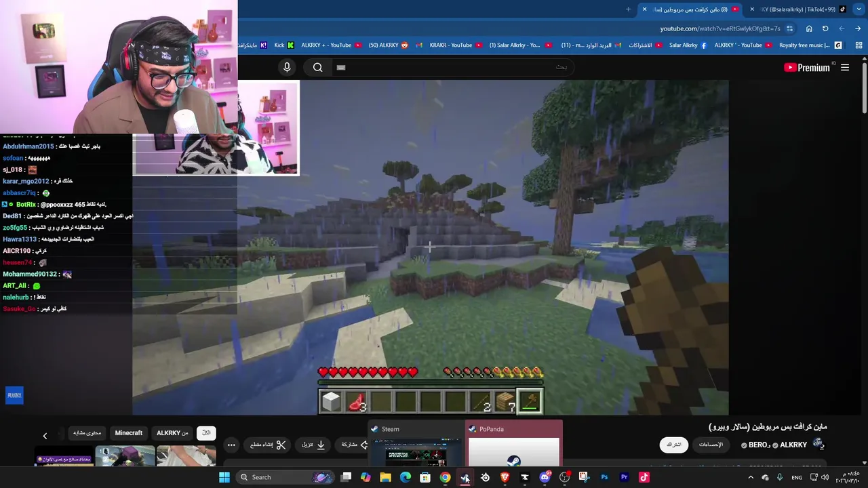Open SteelSeries app from taskbar
Screen dimensions: 868x488
pyautogui.click(x=485, y=477)
